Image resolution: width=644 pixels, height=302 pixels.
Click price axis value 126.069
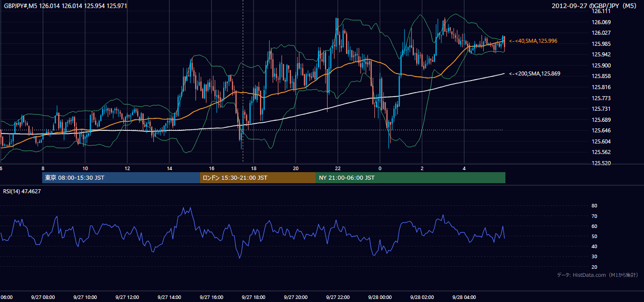click(601, 22)
